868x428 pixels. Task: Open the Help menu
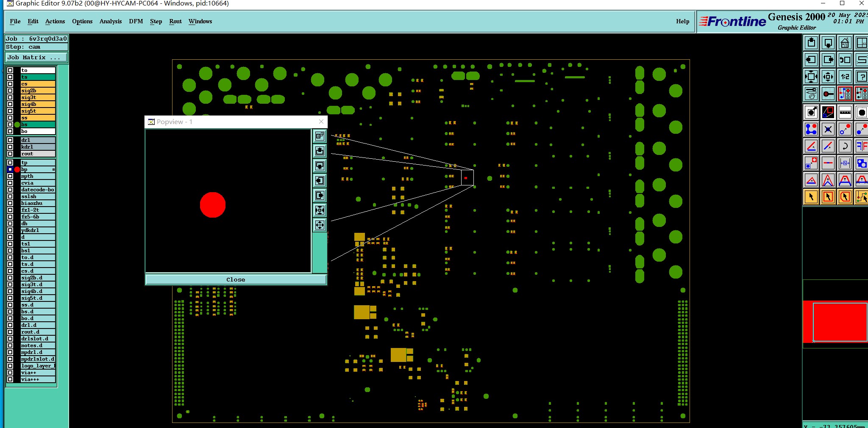tap(682, 21)
